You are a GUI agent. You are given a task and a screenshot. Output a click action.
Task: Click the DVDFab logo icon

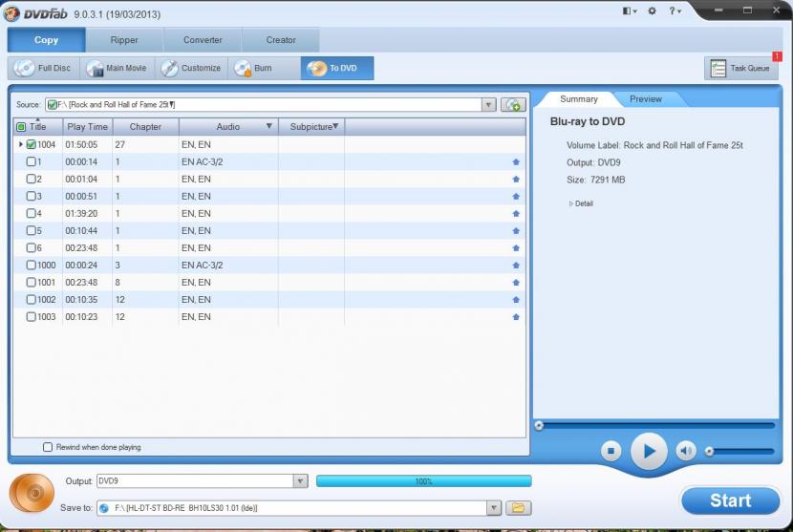coord(11,13)
